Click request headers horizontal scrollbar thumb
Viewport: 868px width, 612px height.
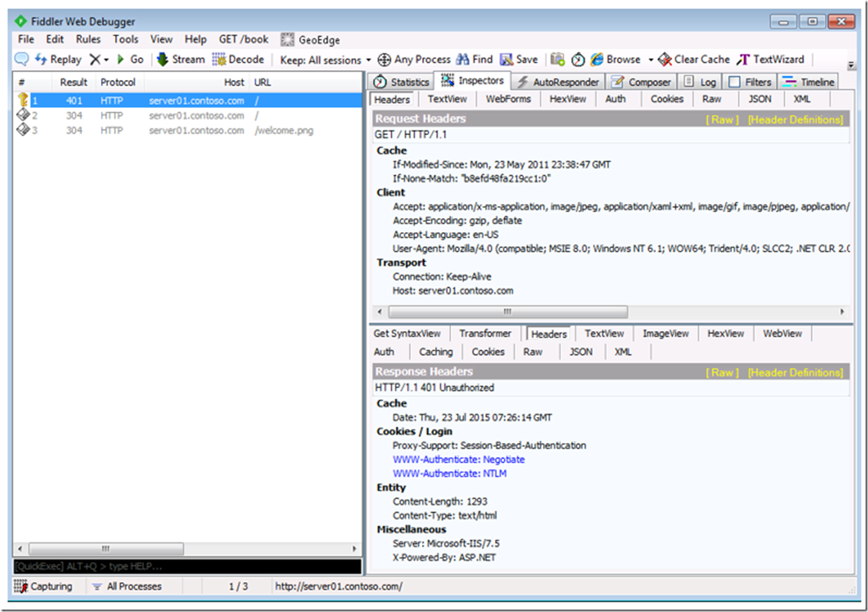[508, 311]
